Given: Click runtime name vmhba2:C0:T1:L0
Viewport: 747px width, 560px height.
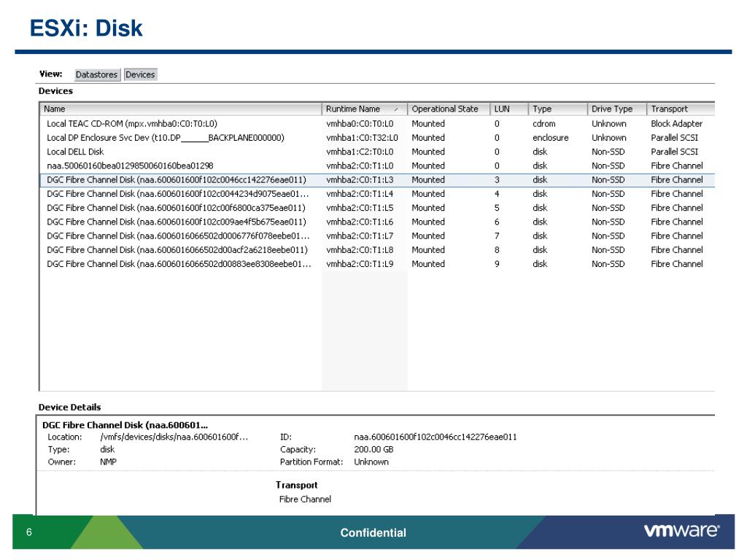Looking at the screenshot, I should click(360, 166).
